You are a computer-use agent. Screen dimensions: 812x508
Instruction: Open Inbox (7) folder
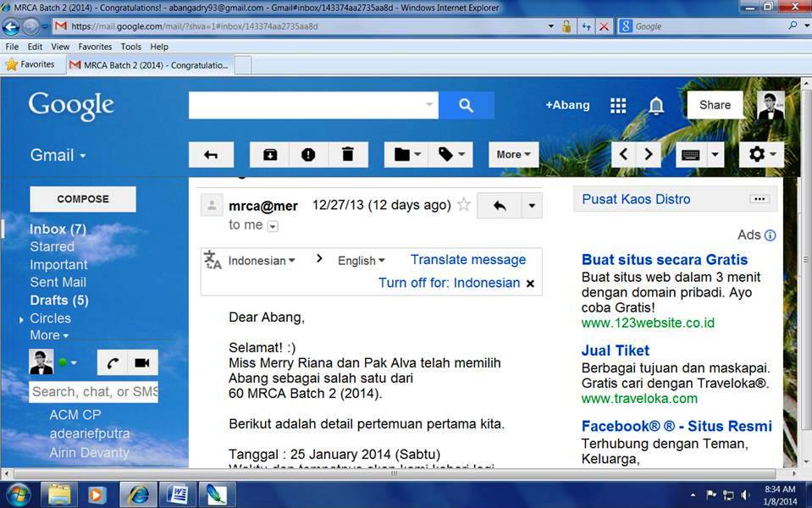pyautogui.click(x=58, y=229)
